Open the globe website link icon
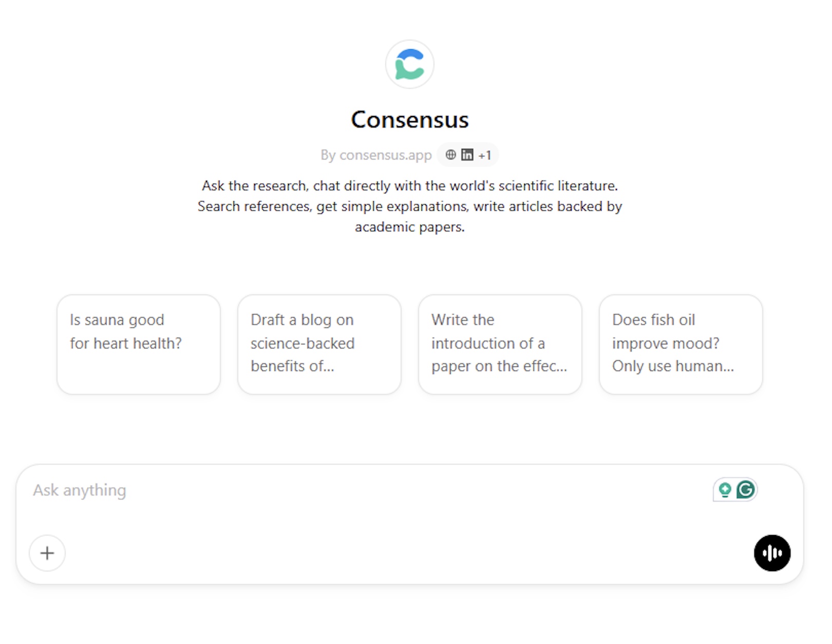This screenshot has width=832, height=644. click(450, 155)
